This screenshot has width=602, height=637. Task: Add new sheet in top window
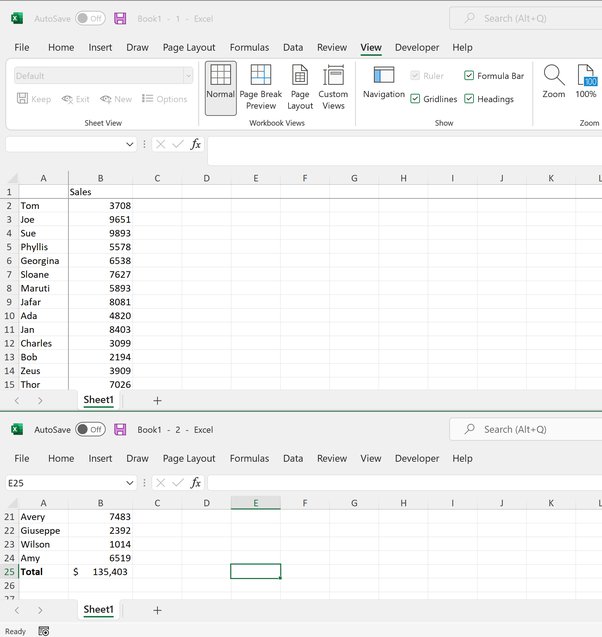(x=157, y=401)
